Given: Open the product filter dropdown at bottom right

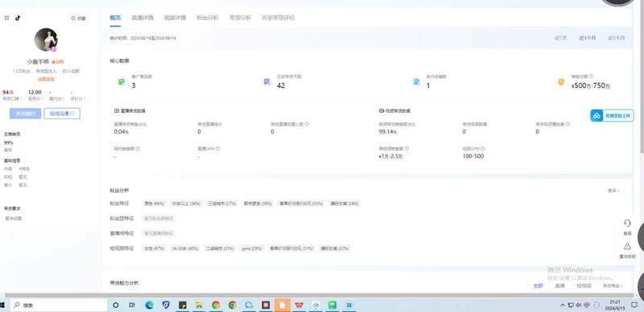Looking at the screenshot, I should [613, 285].
